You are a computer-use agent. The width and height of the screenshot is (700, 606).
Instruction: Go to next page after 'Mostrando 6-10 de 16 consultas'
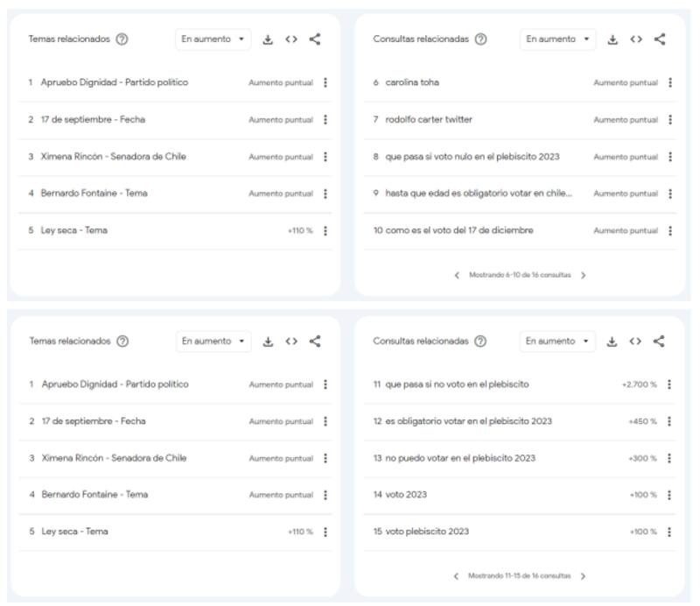(584, 275)
